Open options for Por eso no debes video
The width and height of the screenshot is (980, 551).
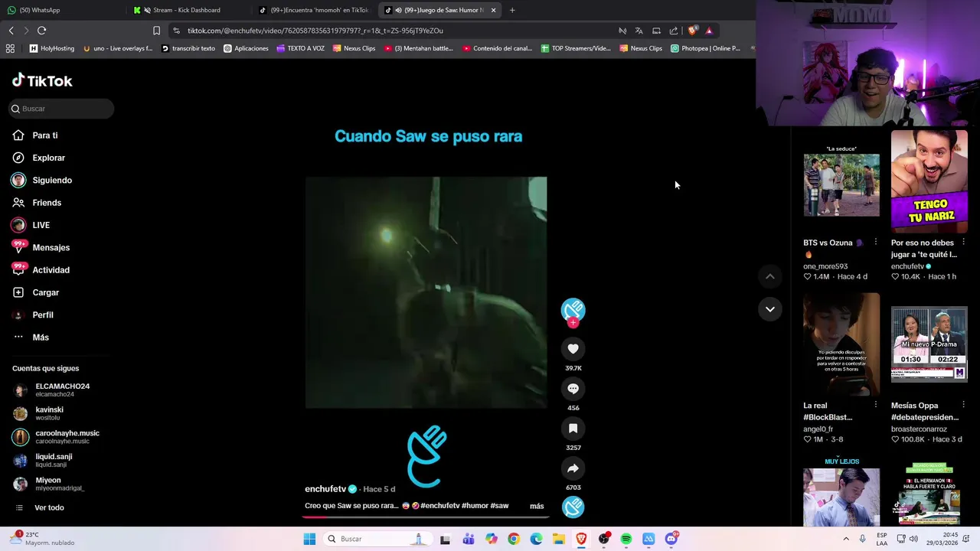pos(963,243)
